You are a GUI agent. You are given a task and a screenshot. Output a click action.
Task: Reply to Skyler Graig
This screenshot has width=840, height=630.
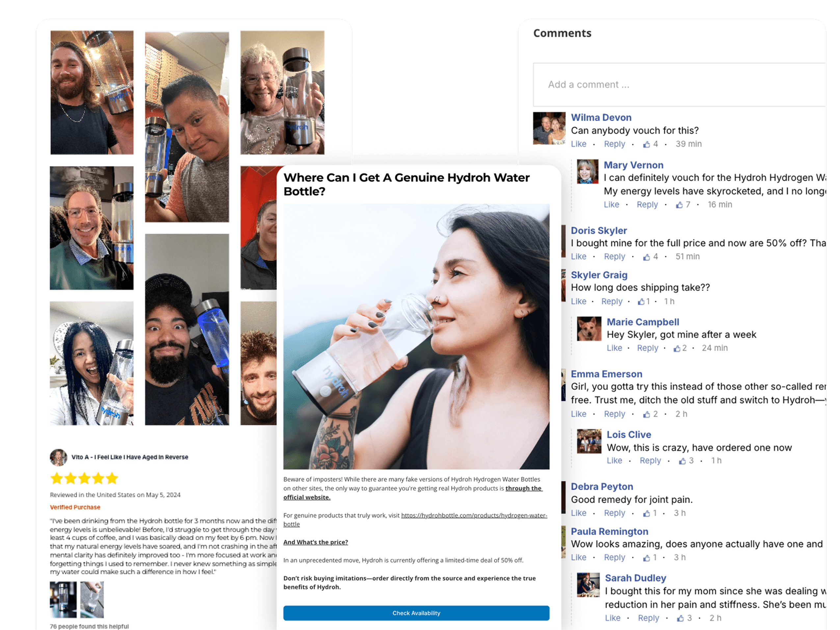[611, 301]
